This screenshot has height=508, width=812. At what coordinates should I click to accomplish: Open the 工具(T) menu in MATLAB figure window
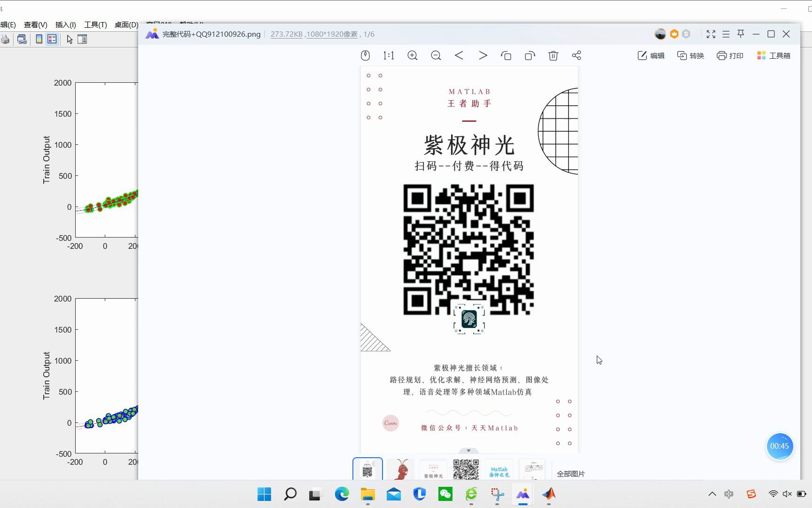[x=95, y=24]
